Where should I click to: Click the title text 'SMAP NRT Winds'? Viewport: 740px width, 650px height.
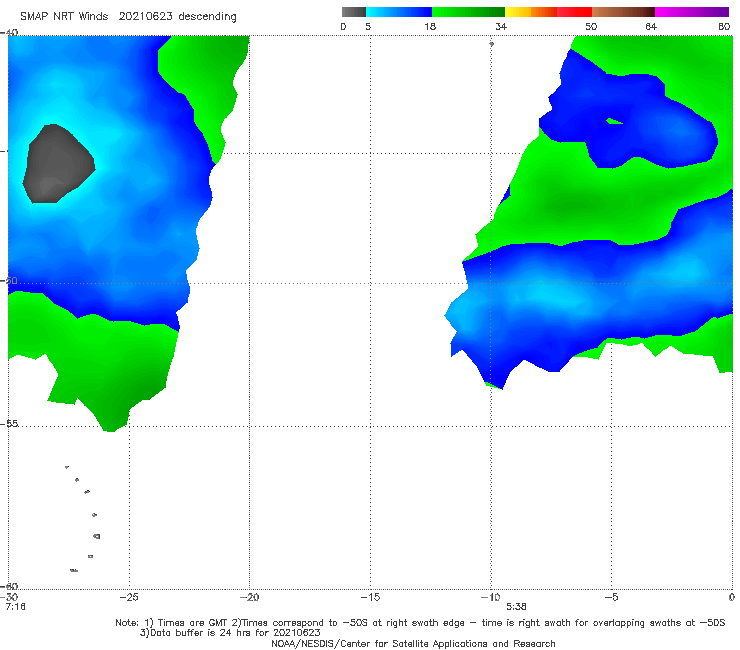(x=64, y=16)
